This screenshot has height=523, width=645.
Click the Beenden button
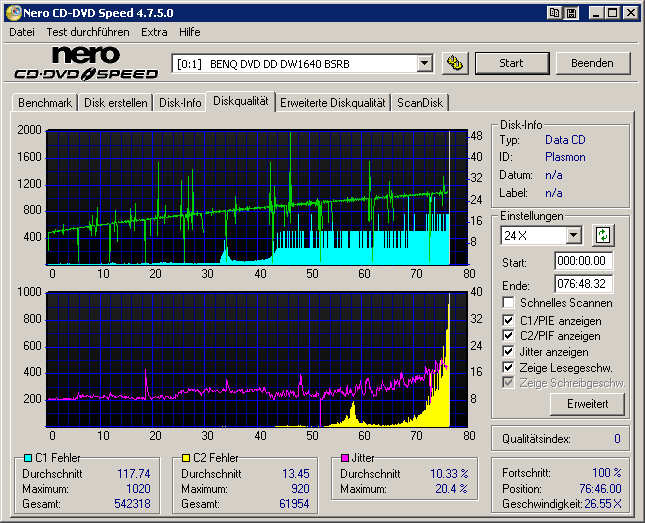click(592, 63)
